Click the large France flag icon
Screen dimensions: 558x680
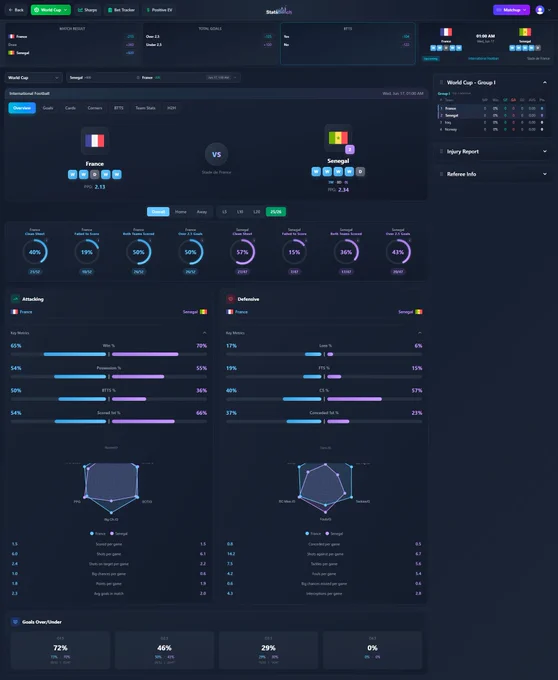click(x=95, y=141)
